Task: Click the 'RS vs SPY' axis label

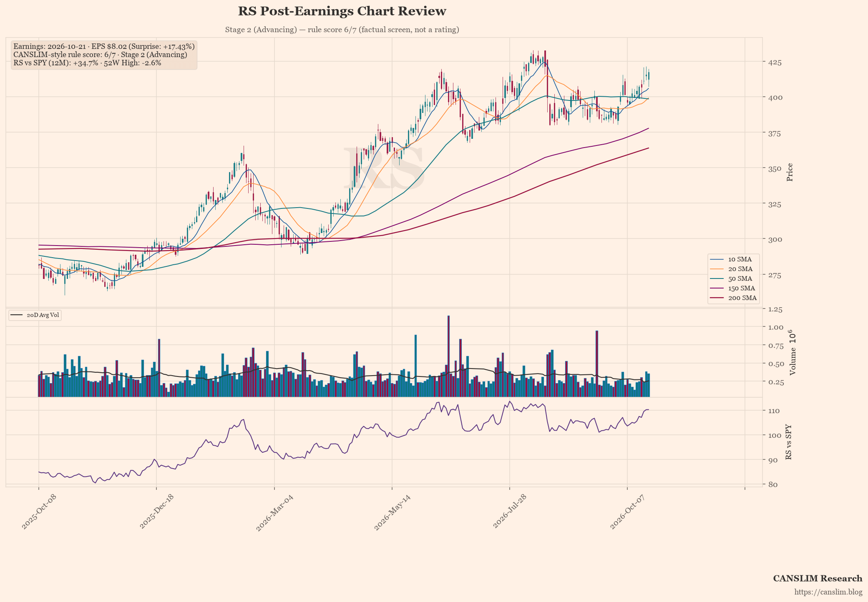Action: 788,442
